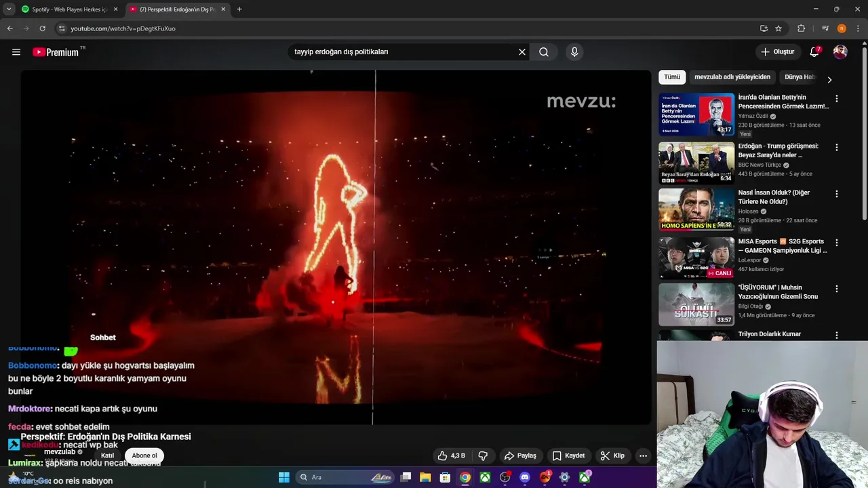Image resolution: width=868 pixels, height=488 pixels.
Task: Switch to Perspektif Erdoğan'ın YouTube tab
Action: pyautogui.click(x=176, y=9)
